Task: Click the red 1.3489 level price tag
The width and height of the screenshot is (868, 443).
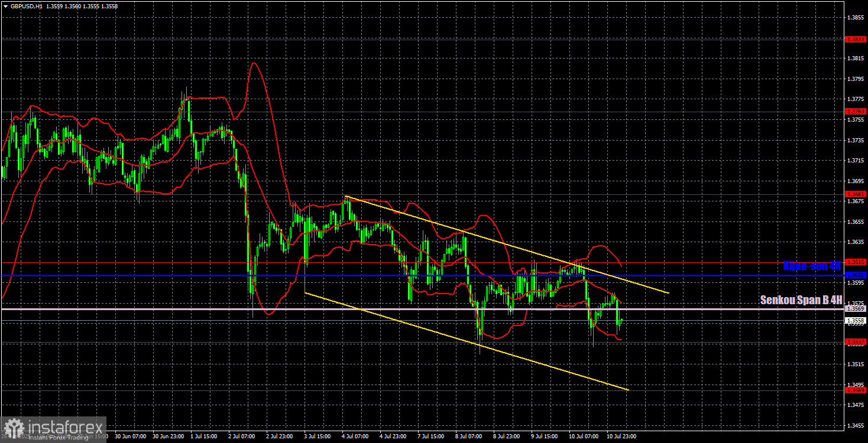Action: coord(856,390)
